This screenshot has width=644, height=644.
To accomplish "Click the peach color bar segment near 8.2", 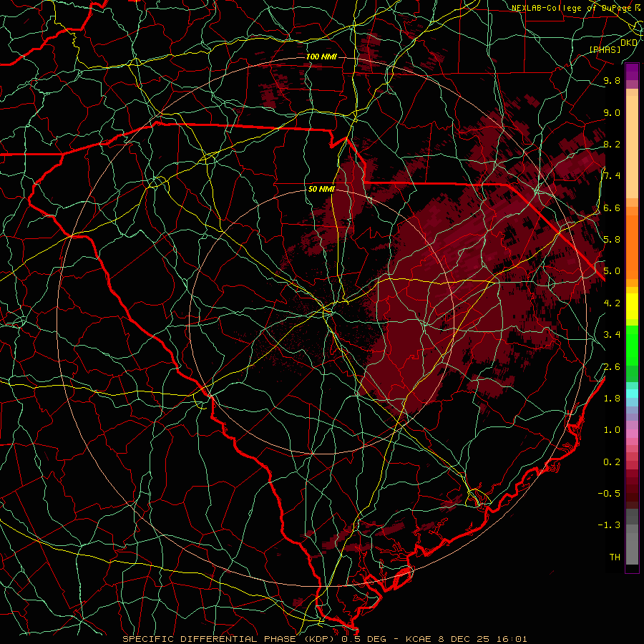I will (x=632, y=147).
